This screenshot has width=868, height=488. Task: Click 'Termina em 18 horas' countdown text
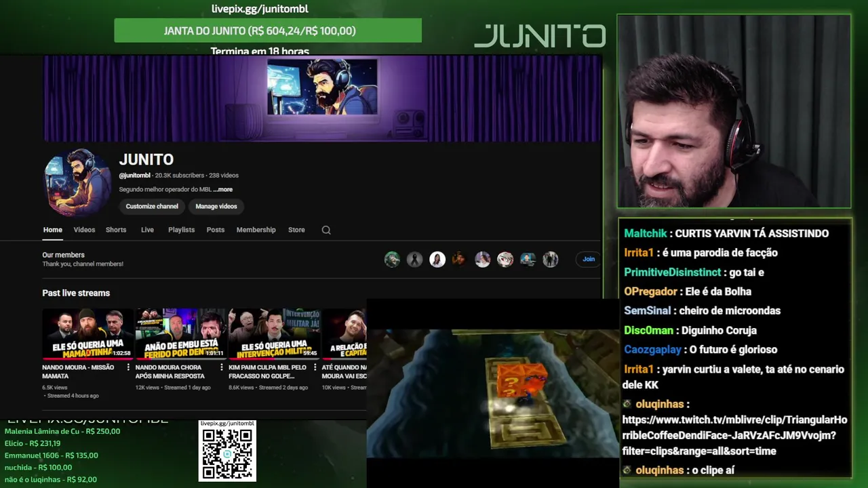pyautogui.click(x=260, y=51)
